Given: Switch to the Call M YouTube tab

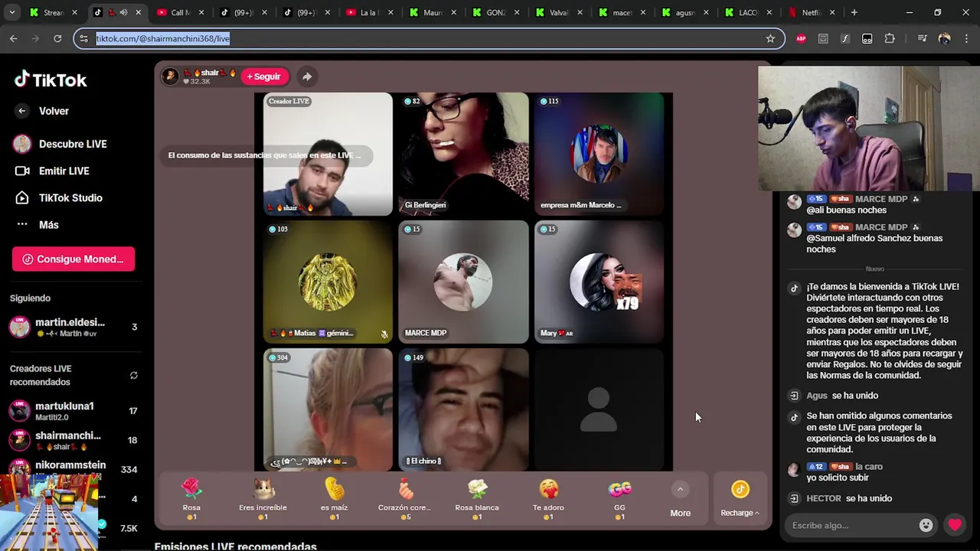Looking at the screenshot, I should click(x=181, y=12).
